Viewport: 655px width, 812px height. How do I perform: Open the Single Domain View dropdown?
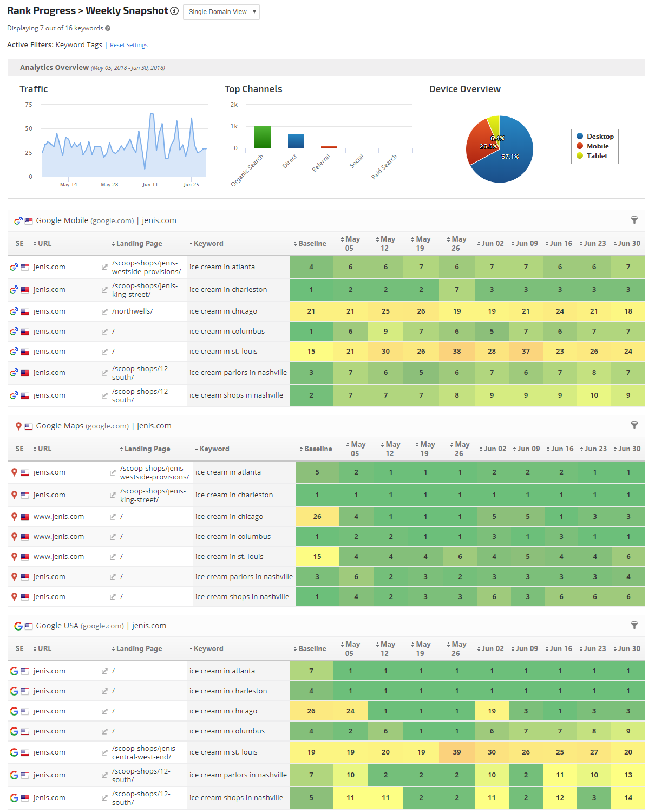pos(221,12)
